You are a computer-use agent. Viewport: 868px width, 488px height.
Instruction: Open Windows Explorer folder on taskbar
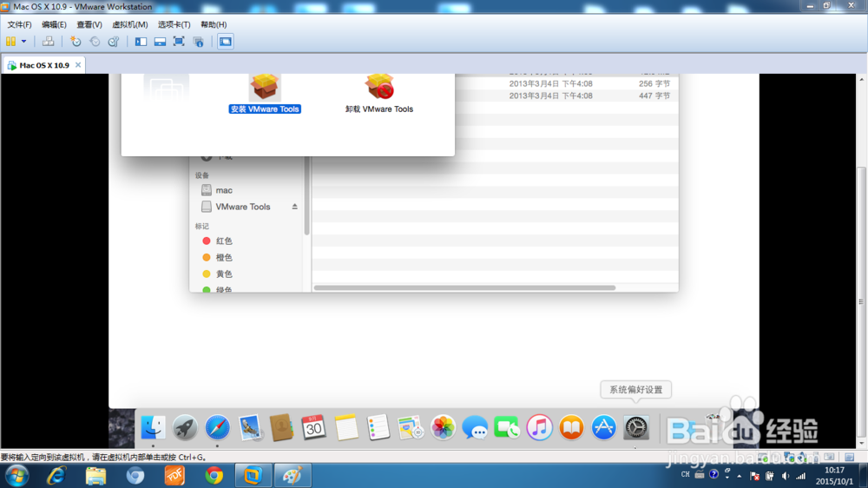coord(95,476)
